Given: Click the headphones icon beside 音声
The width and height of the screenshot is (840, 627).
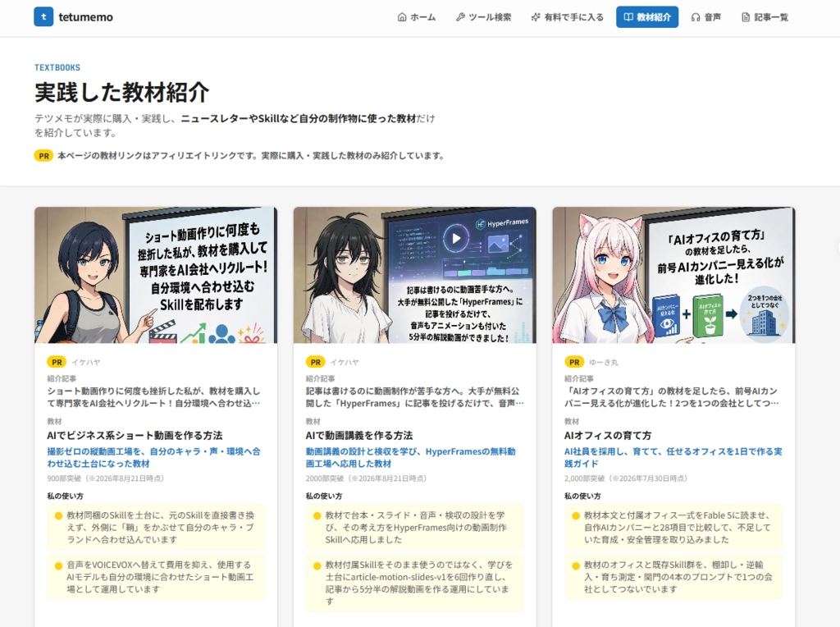Looking at the screenshot, I should [x=696, y=17].
